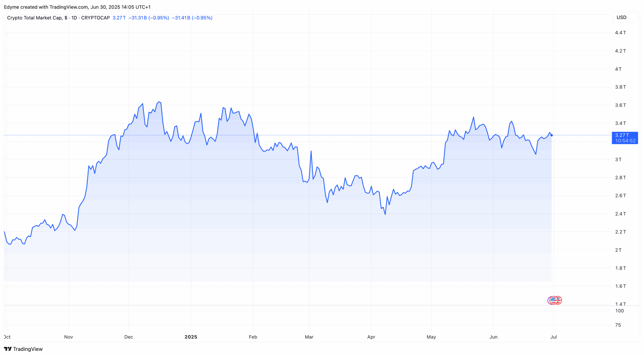
Task: Click the 2 T price axis label
Action: (618, 250)
